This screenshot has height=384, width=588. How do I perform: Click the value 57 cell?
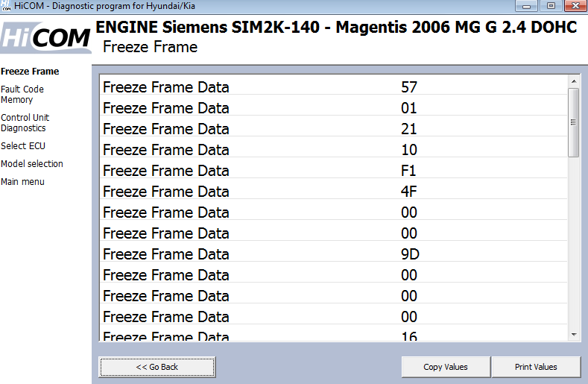pyautogui.click(x=408, y=87)
